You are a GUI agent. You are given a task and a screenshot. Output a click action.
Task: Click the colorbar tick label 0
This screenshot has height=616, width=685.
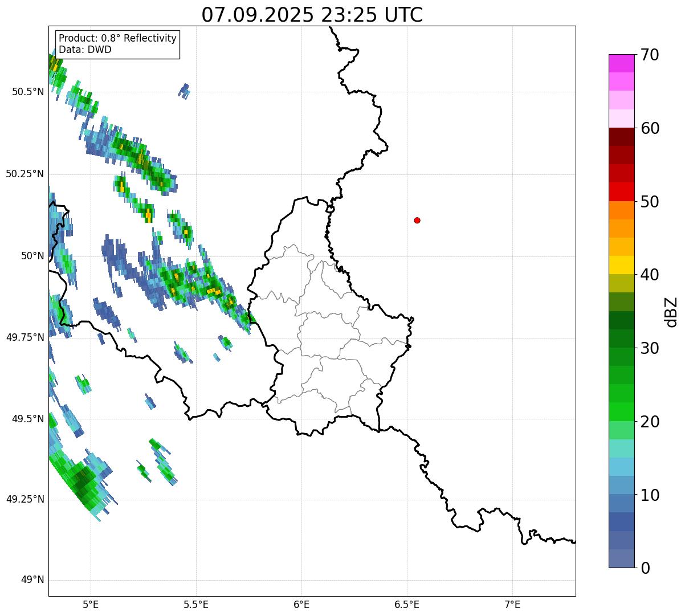pyautogui.click(x=645, y=568)
